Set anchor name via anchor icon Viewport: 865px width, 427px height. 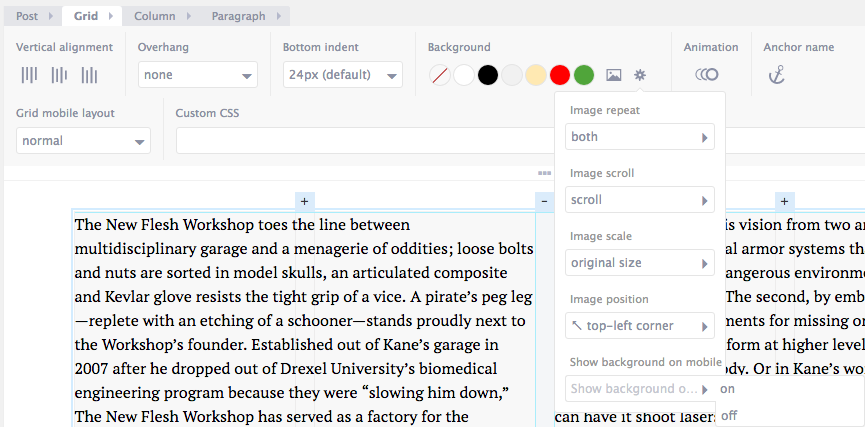coord(776,74)
